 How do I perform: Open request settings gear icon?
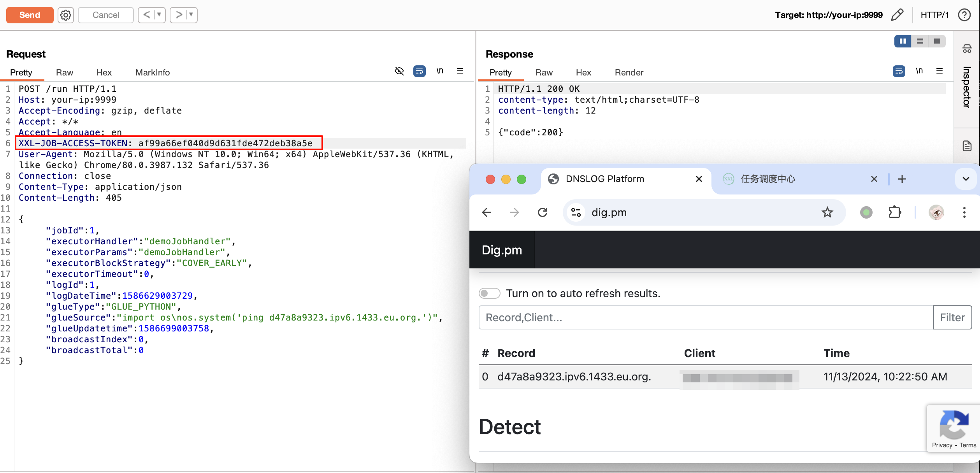[66, 15]
